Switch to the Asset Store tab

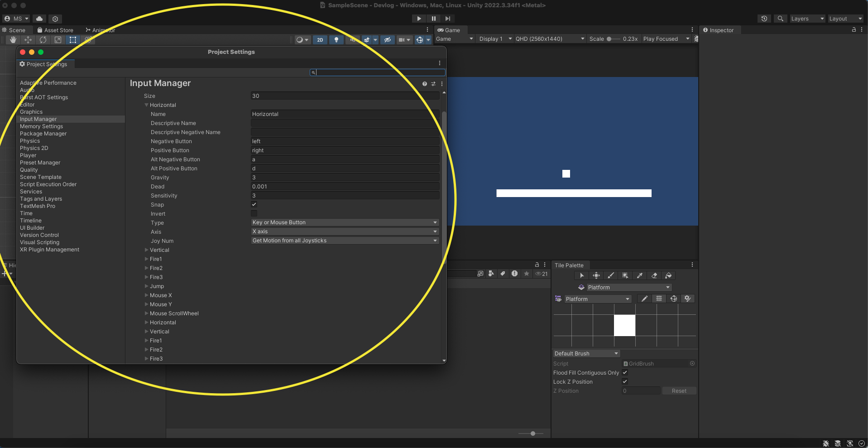coord(55,30)
